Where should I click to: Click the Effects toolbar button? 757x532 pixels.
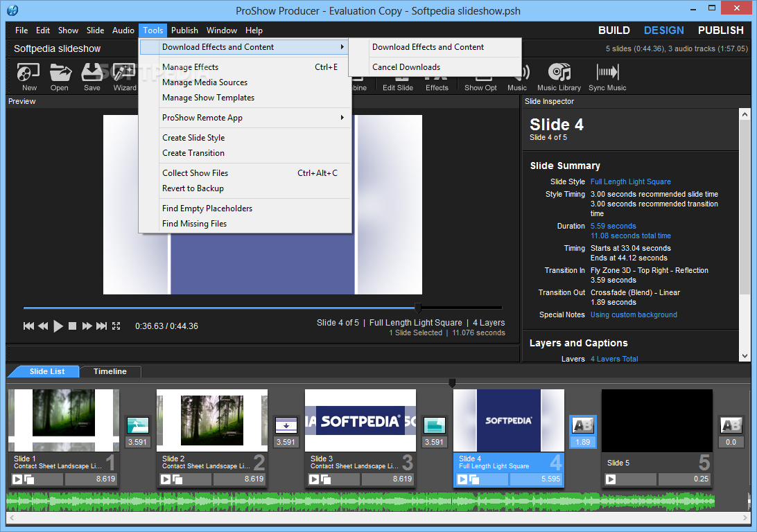[x=437, y=83]
